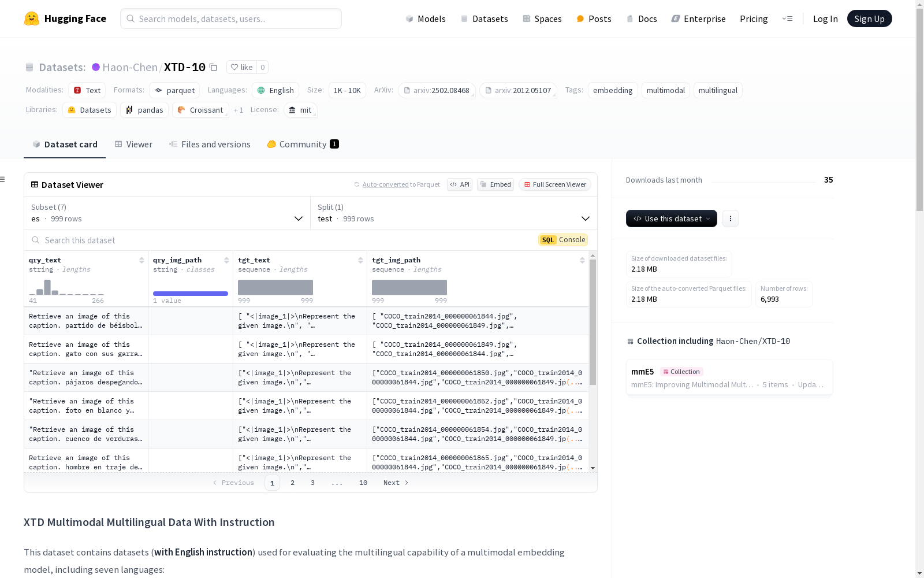Open Enterprise in the top menu

[x=698, y=18]
